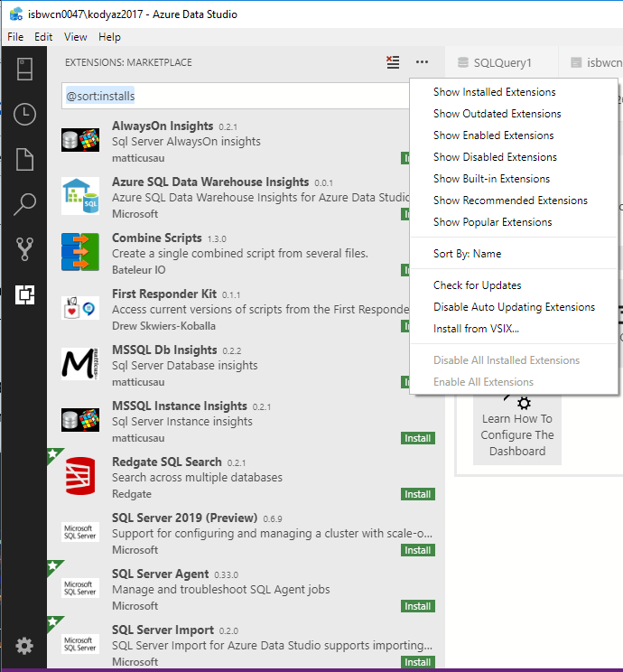Open the Help menu
The width and height of the screenshot is (623, 672).
(109, 37)
